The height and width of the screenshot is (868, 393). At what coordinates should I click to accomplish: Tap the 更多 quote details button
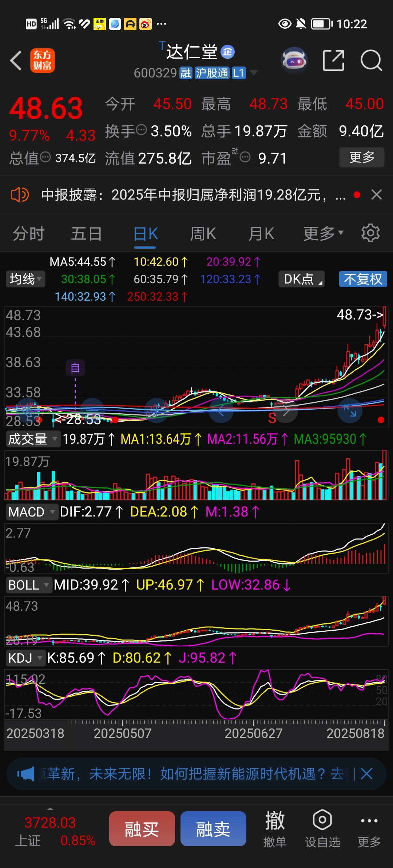[x=362, y=157]
